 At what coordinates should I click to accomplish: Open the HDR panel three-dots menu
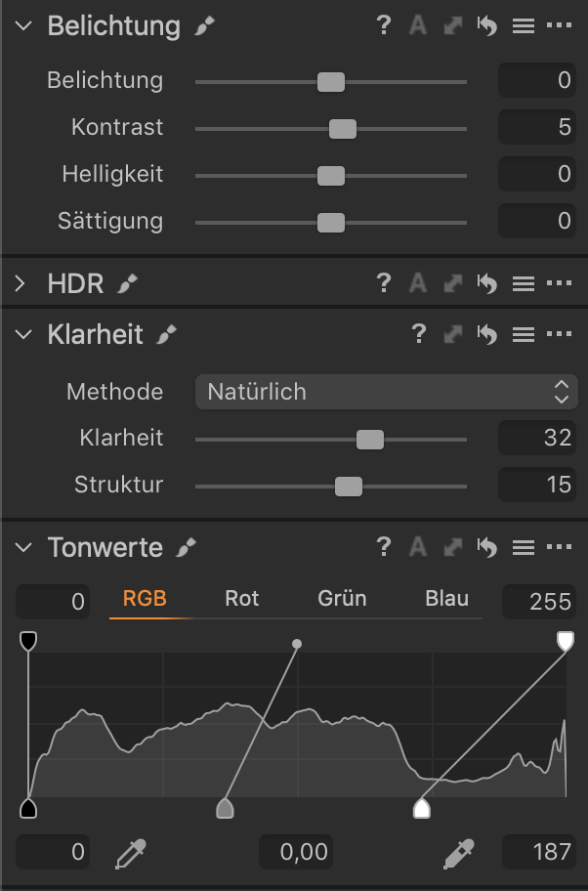pyautogui.click(x=559, y=282)
